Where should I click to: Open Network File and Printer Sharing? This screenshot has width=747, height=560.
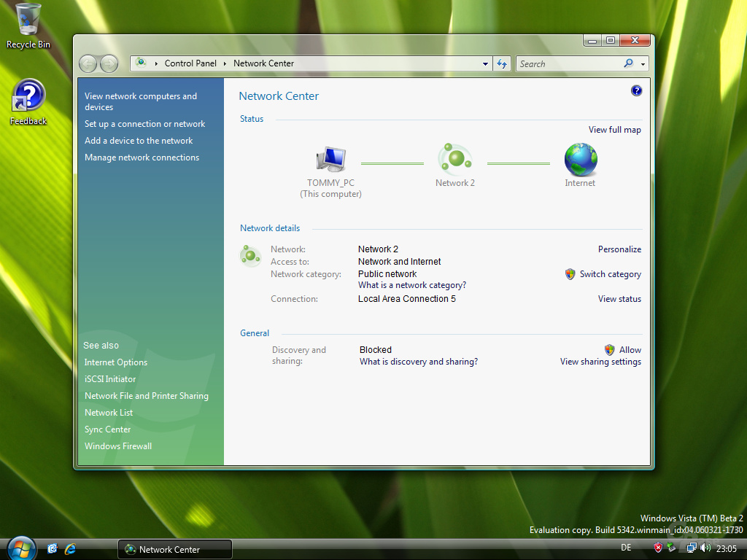146,396
